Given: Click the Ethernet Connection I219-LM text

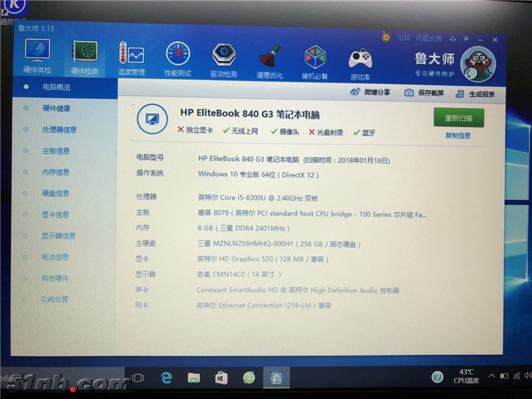Looking at the screenshot, I should (x=263, y=305).
